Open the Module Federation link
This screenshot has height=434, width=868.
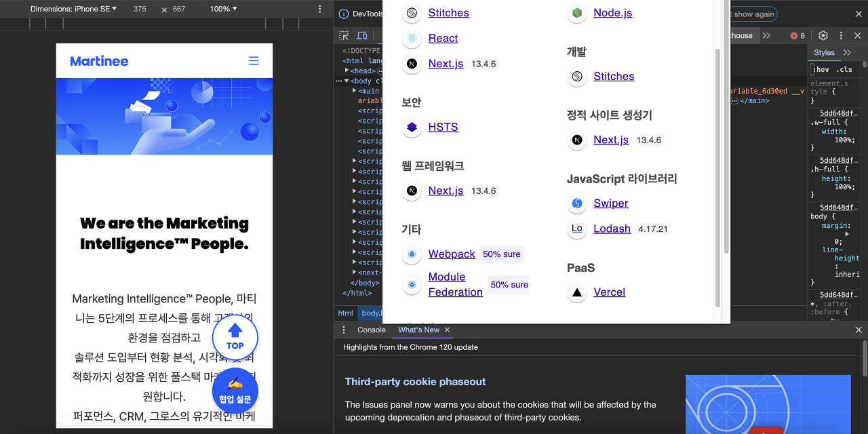456,285
